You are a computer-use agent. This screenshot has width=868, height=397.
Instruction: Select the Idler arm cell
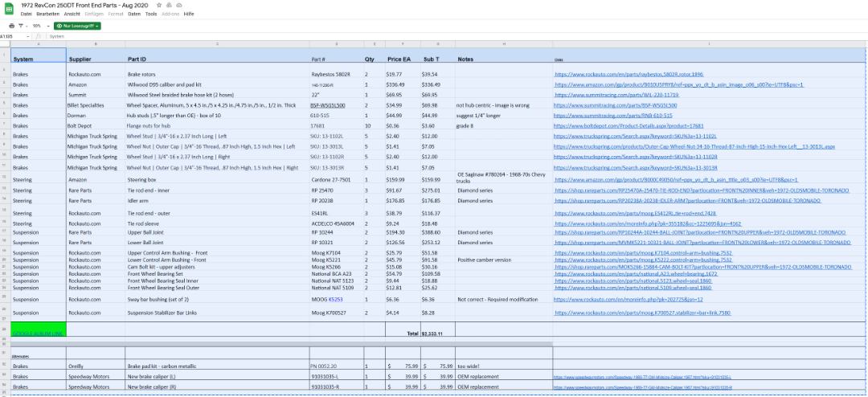pos(217,200)
